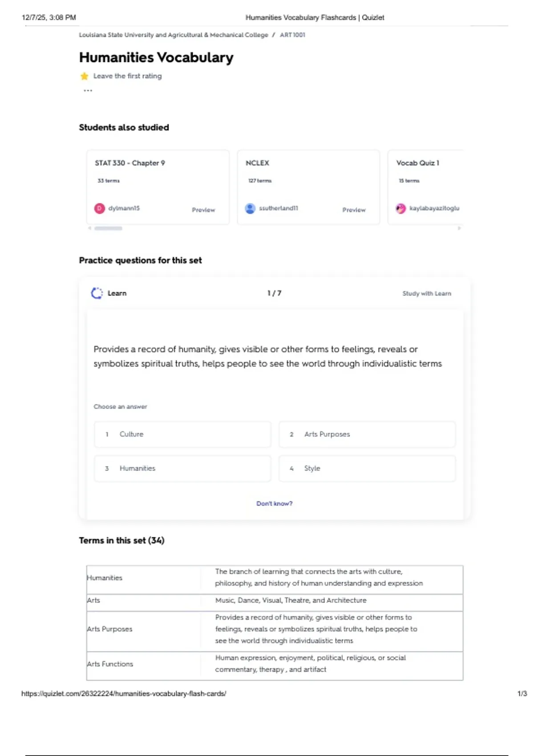Screen dimensions: 534x756
Task: Click the yellow star rating icon
Action: pos(84,76)
